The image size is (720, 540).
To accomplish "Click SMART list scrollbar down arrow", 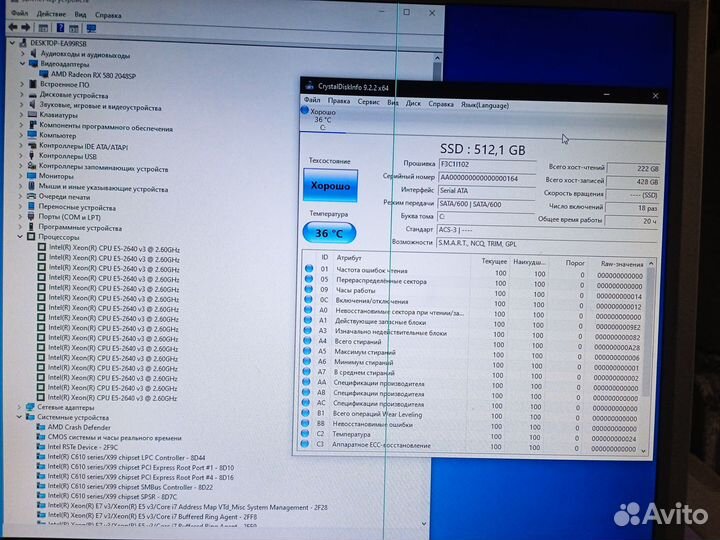I will click(643, 451).
